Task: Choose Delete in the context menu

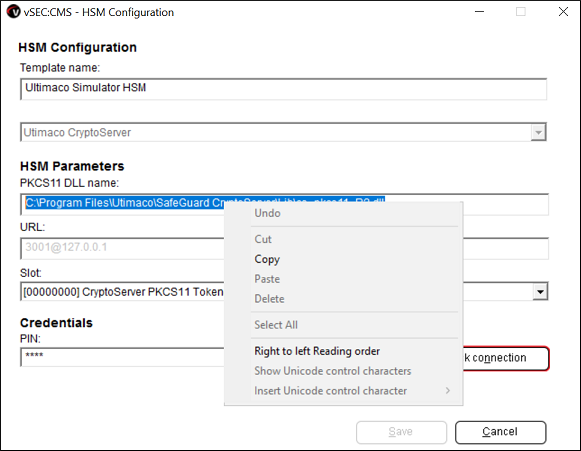Action: point(343,299)
